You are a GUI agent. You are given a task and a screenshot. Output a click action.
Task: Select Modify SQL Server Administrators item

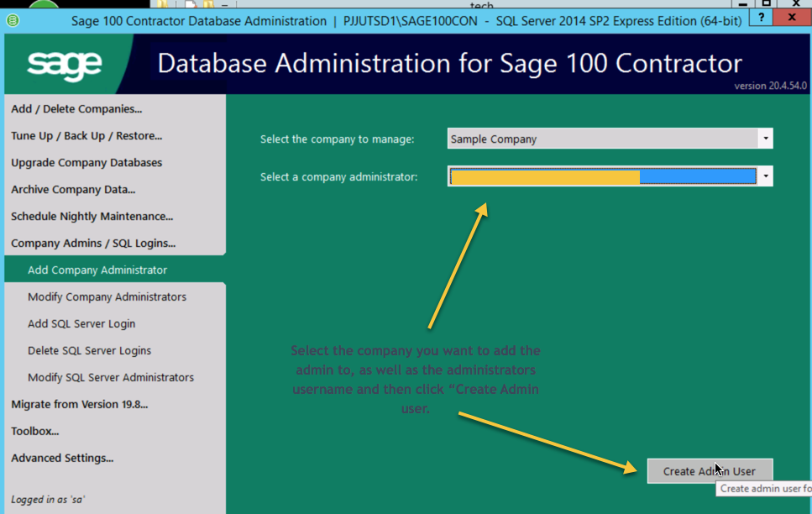coord(111,378)
